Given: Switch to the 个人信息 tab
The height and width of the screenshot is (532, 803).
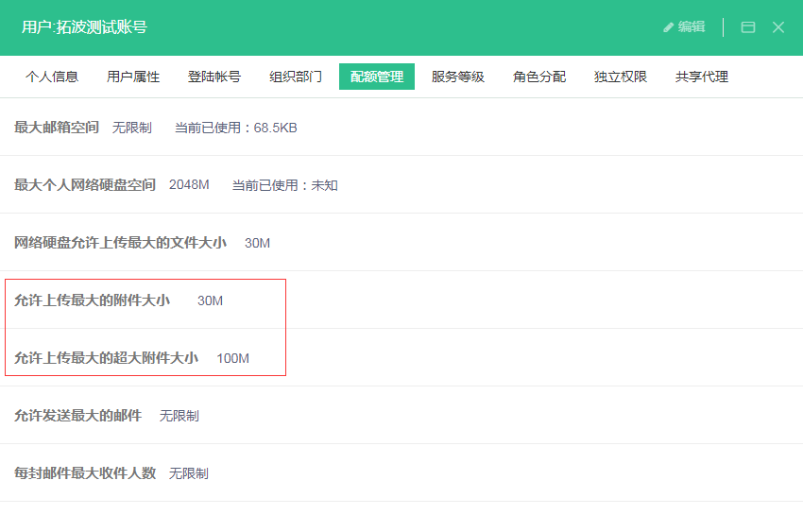Looking at the screenshot, I should click(x=52, y=77).
